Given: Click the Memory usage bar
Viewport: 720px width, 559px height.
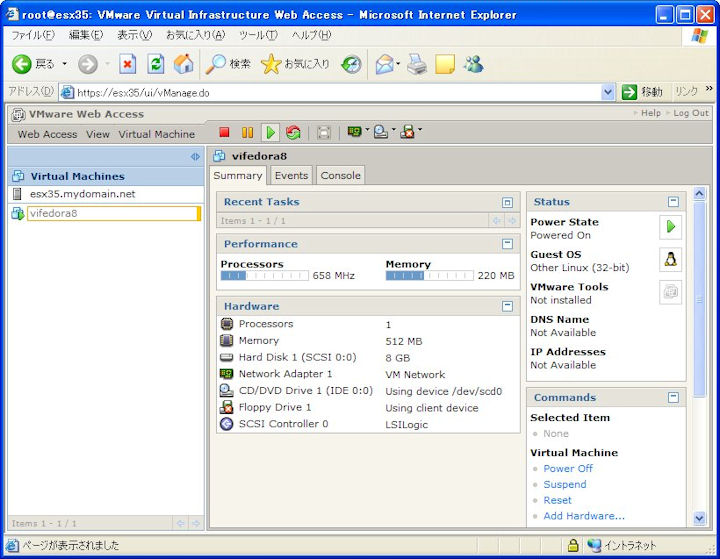Looking at the screenshot, I should pos(429,276).
